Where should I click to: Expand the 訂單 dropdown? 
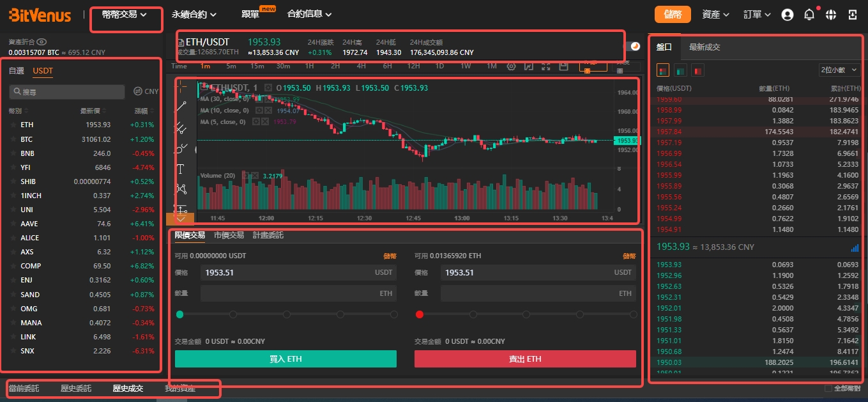coord(758,14)
